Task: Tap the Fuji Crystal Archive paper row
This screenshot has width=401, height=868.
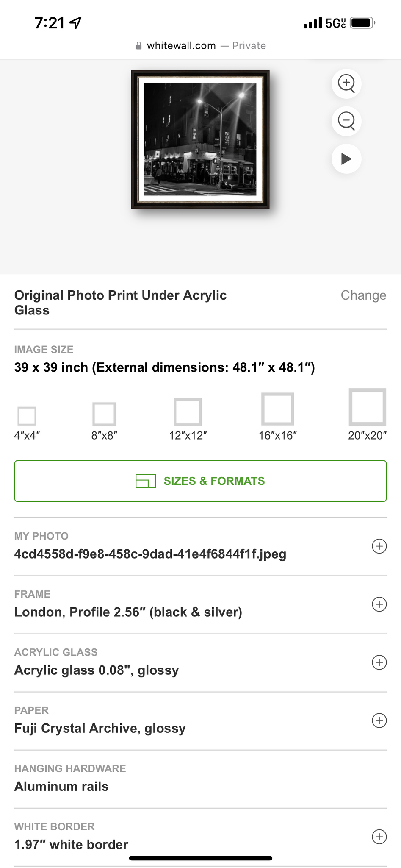Action: tap(100, 728)
